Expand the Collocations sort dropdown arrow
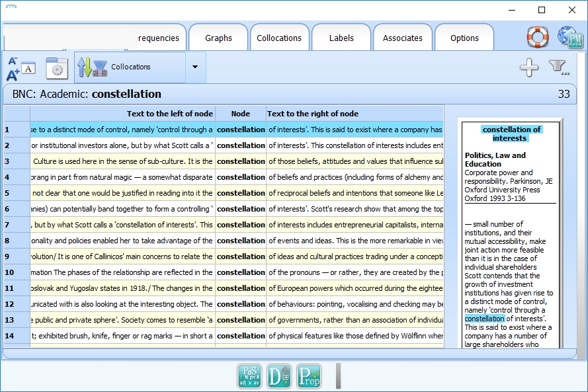 pyautogui.click(x=194, y=67)
